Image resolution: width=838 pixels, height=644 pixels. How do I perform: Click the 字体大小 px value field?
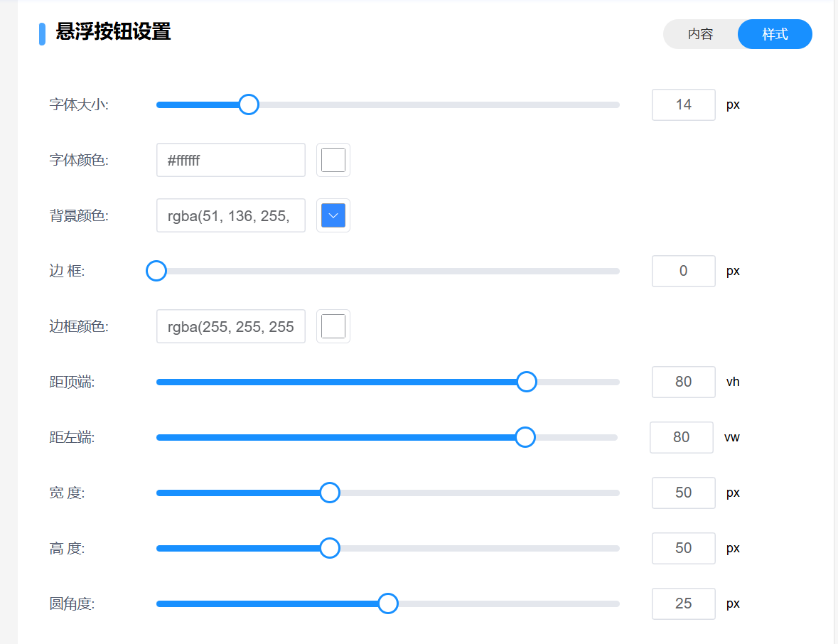(683, 104)
